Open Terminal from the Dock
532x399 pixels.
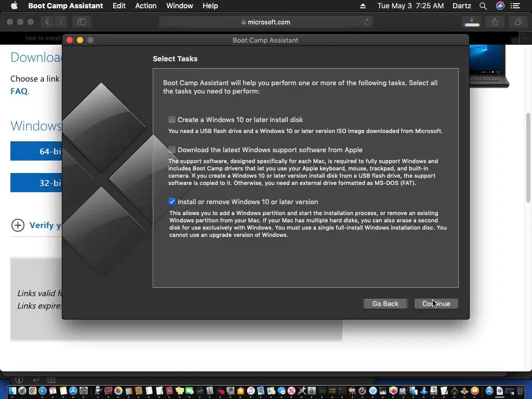(342, 391)
